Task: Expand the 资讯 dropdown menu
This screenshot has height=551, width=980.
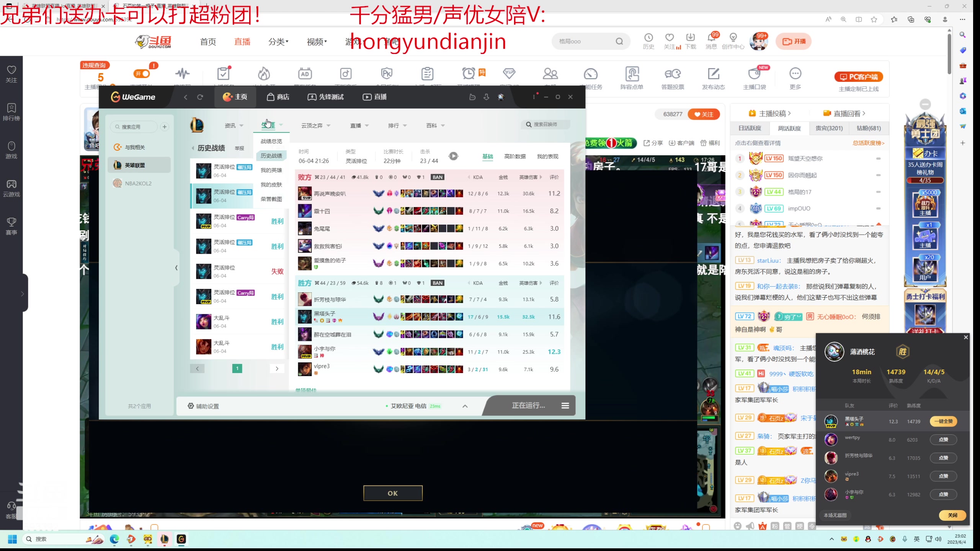Action: tap(234, 126)
